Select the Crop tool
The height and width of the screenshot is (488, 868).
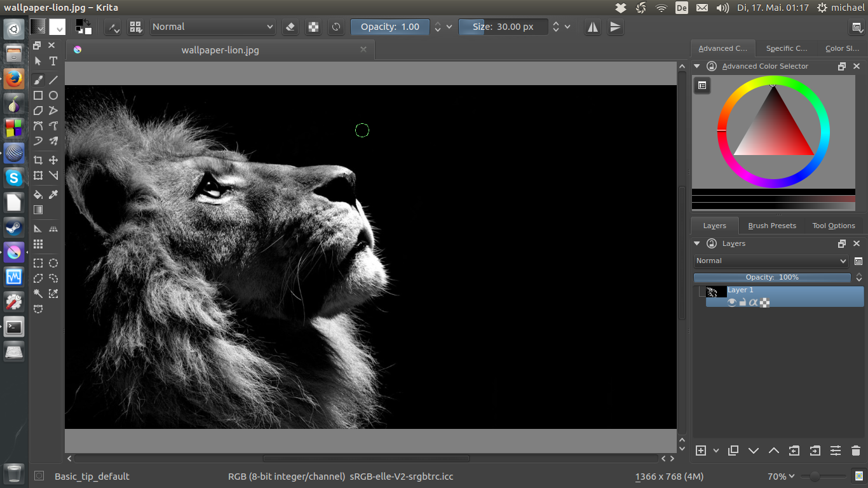pos(38,160)
